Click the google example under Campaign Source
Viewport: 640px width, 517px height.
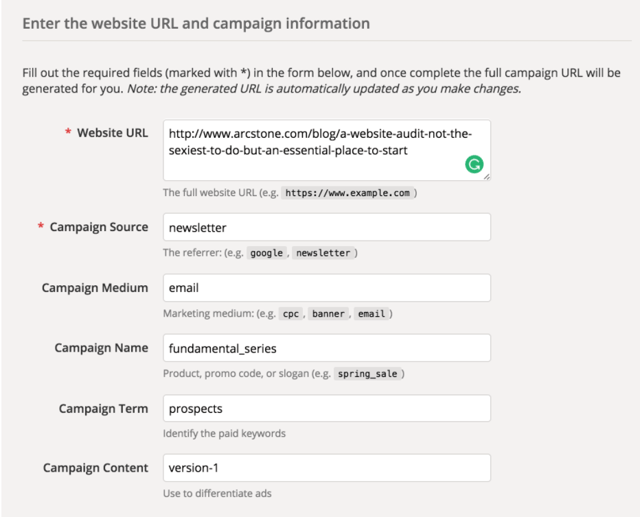[266, 253]
